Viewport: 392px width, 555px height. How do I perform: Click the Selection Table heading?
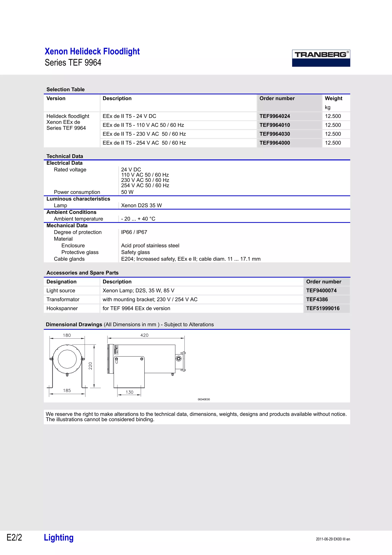tap(65, 89)
